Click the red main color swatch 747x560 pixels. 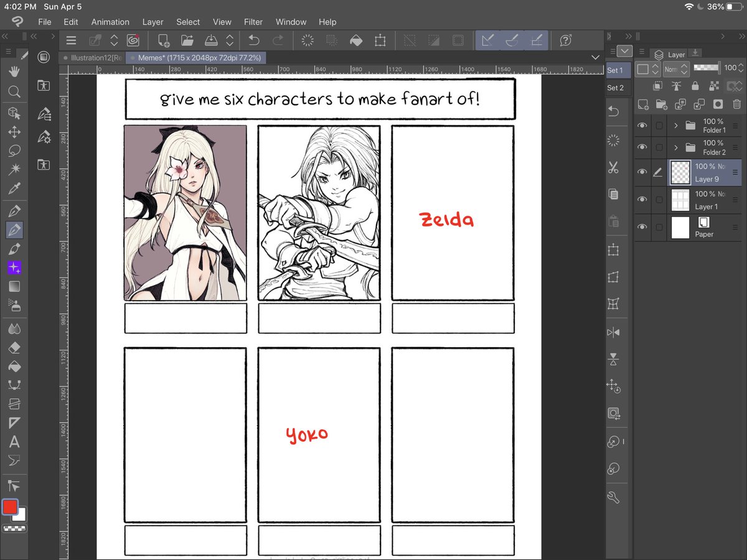pyautogui.click(x=10, y=507)
